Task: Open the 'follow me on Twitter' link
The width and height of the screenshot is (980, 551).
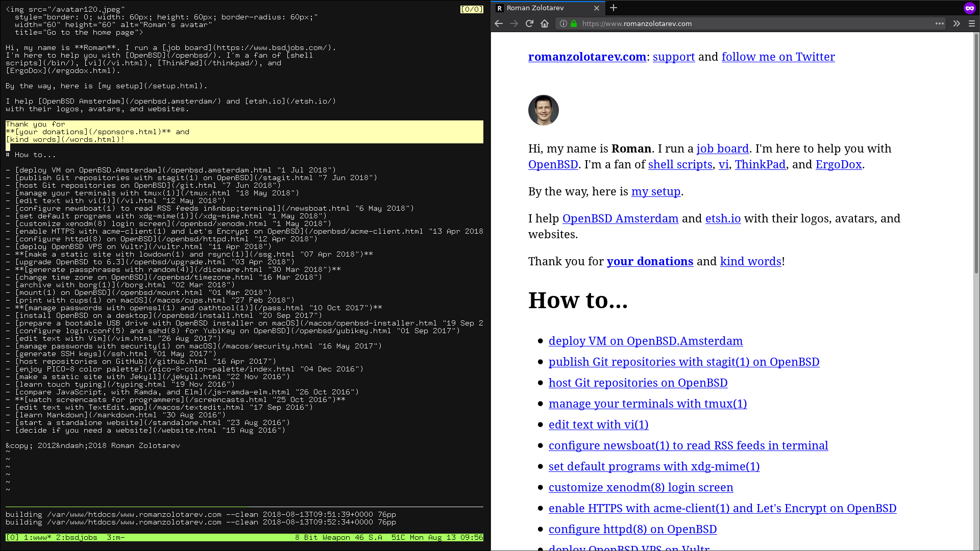Action: tap(778, 57)
